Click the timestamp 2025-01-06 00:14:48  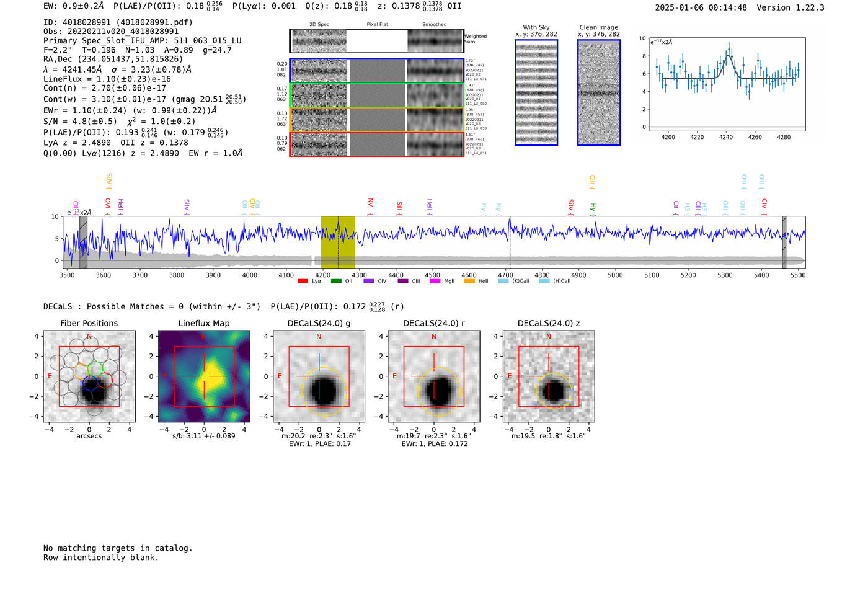click(701, 8)
